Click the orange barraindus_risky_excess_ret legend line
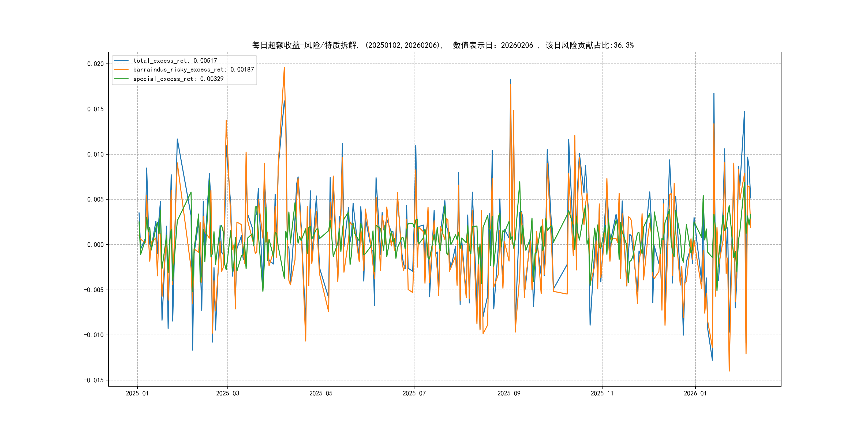 coord(121,70)
